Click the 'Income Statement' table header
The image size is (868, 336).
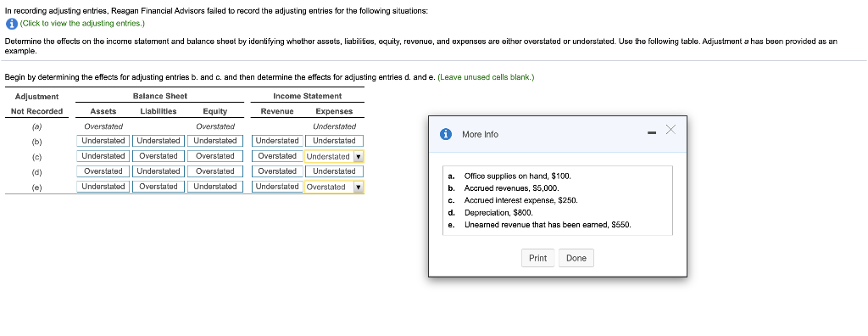pos(307,96)
